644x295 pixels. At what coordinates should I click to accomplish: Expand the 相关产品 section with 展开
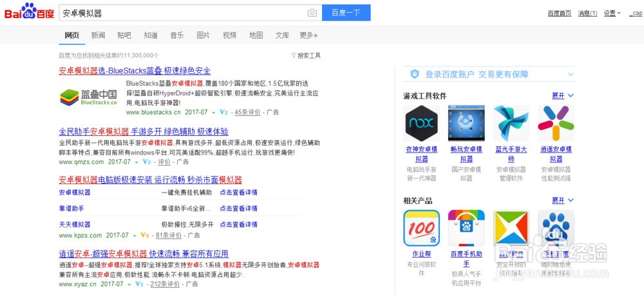563,200
